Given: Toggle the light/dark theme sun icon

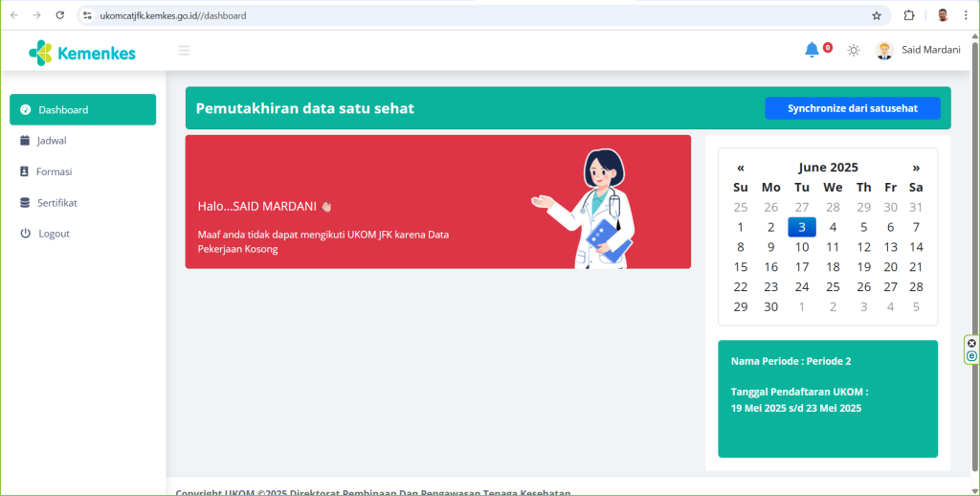Looking at the screenshot, I should [854, 50].
